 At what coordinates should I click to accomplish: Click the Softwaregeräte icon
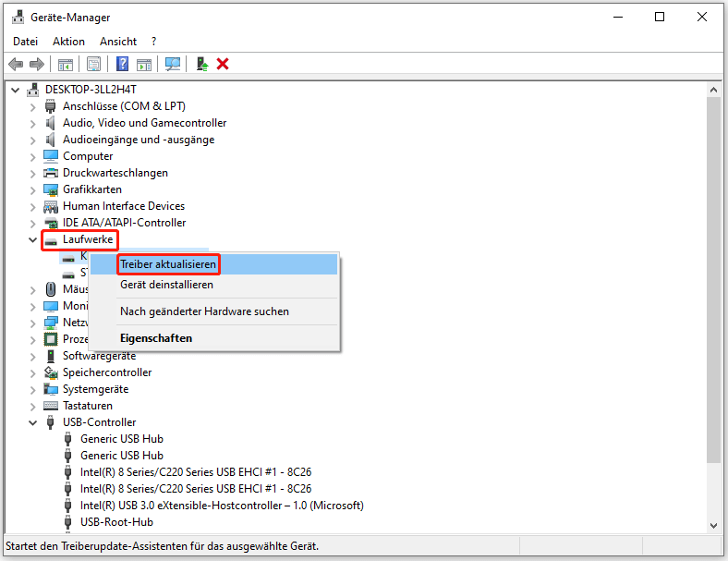(51, 356)
